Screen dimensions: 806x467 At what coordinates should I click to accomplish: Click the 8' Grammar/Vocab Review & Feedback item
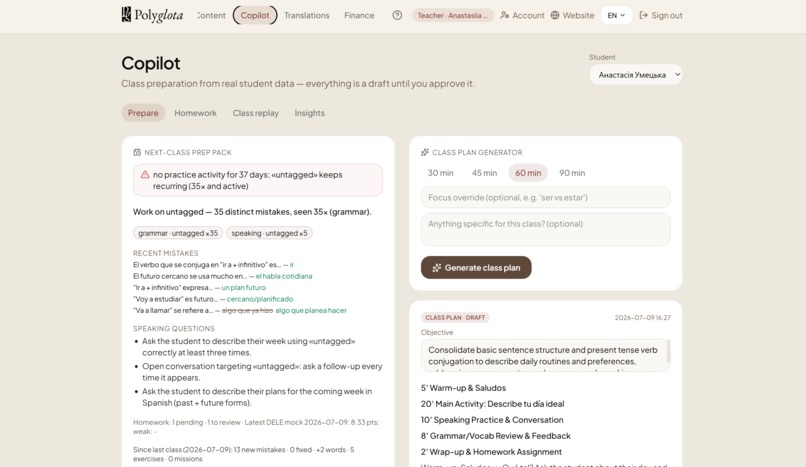(496, 436)
